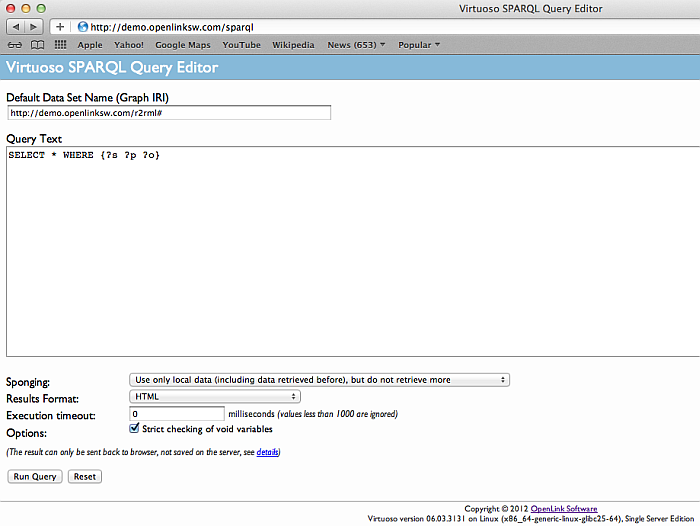Expand the Popular bookmarks folder

[x=419, y=45]
